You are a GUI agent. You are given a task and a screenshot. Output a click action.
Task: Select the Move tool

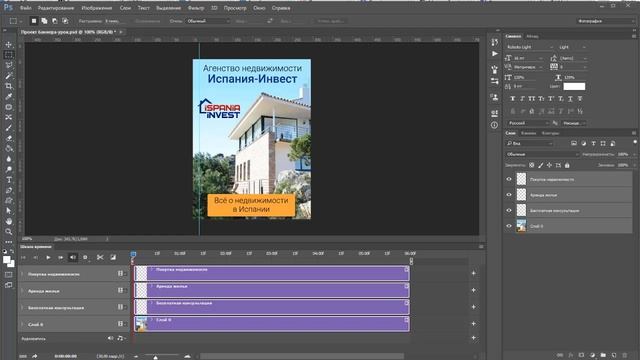pyautogui.click(x=9, y=44)
